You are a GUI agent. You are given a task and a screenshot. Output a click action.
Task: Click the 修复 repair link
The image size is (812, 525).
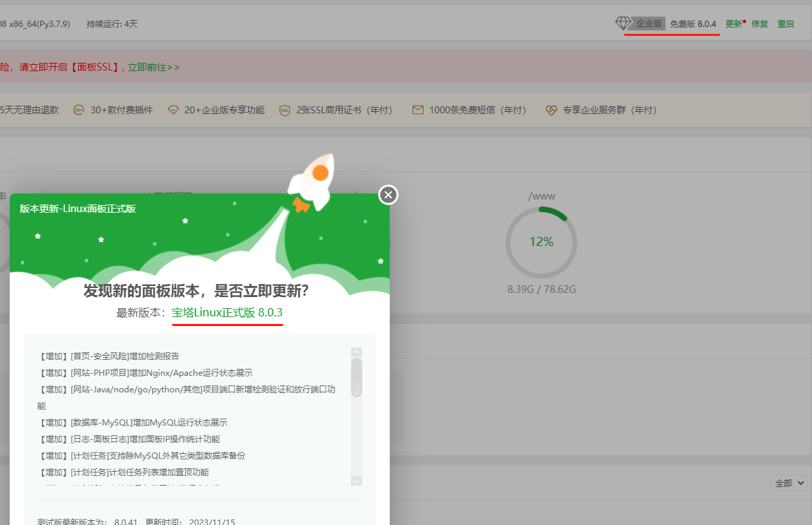tap(759, 23)
